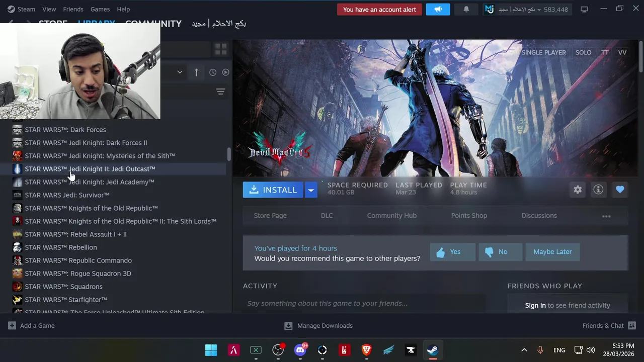Image resolution: width=644 pixels, height=362 pixels.
Task: Click the Jedi Outcast game icon
Action: pos(18,169)
